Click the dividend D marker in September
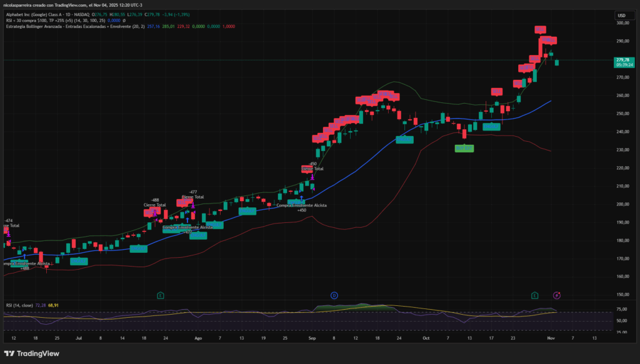Viewport: 640px width, 364px height. click(334, 295)
